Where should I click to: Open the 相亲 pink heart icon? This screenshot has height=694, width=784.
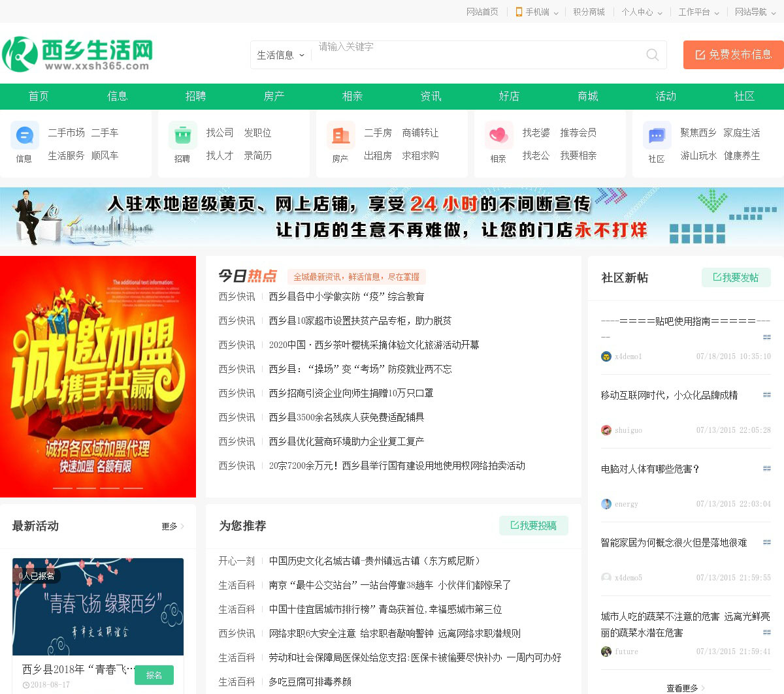point(498,136)
